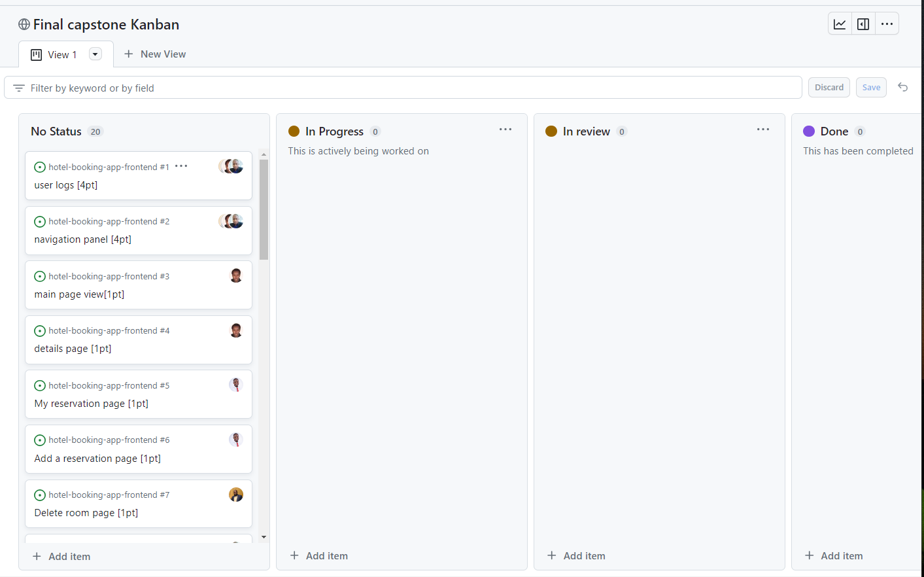This screenshot has width=924, height=577.
Task: Click the Discard button
Action: (x=829, y=87)
